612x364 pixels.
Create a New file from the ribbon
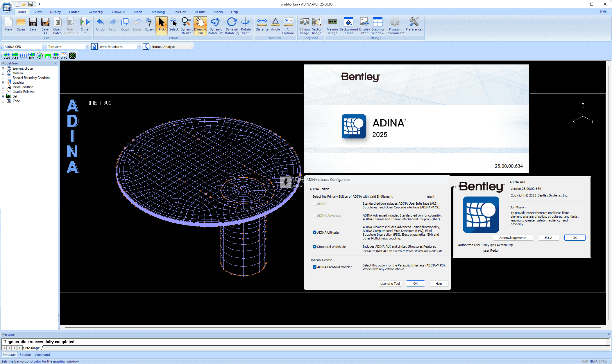coord(9,24)
